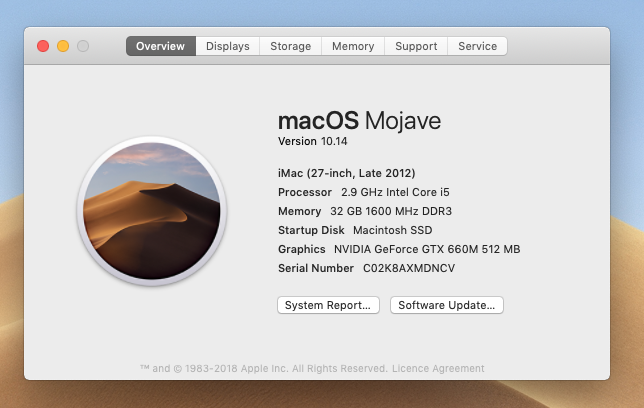The width and height of the screenshot is (644, 408).
Task: Select the iMac (27-inch, Late 2012) text
Action: [347, 173]
